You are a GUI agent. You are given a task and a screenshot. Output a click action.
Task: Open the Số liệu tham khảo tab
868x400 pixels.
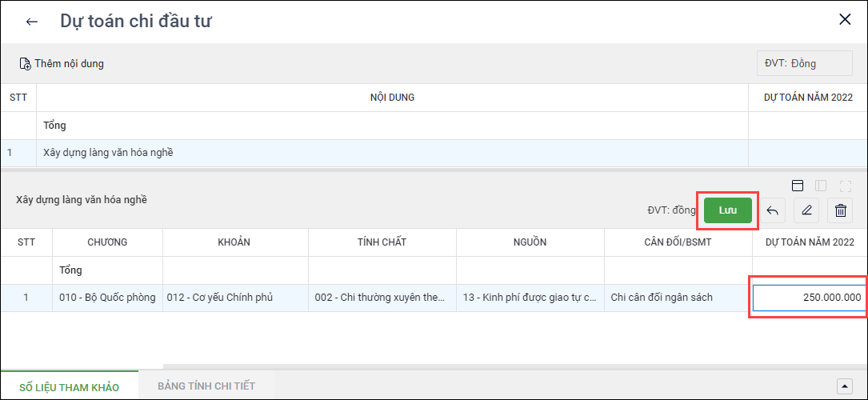point(69,386)
